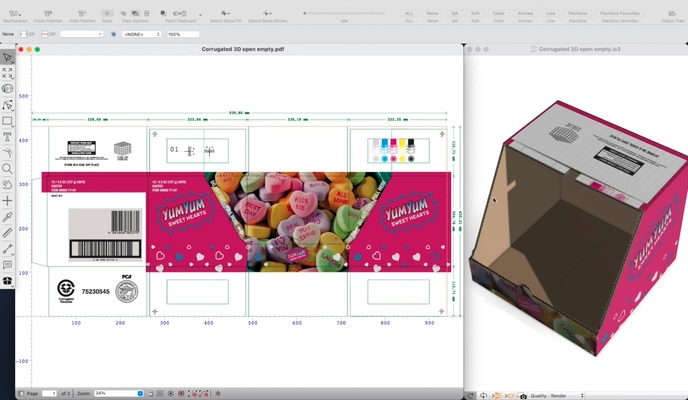
Task: Click the ALL workspace button
Action: (x=409, y=13)
